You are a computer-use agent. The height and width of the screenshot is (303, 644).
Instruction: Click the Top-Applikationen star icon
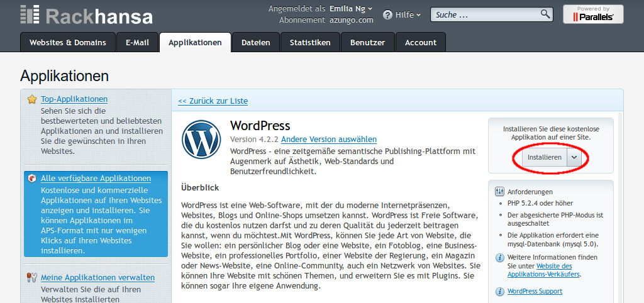pos(32,99)
